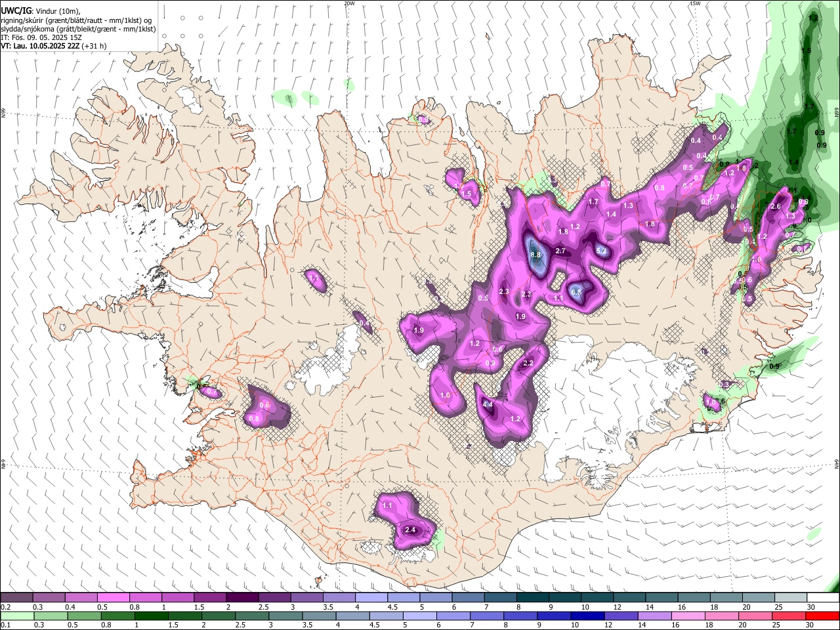Screen dimensions: 840x630
Task: Click the 8.8 snowfall value on the map
Action: [x=535, y=255]
